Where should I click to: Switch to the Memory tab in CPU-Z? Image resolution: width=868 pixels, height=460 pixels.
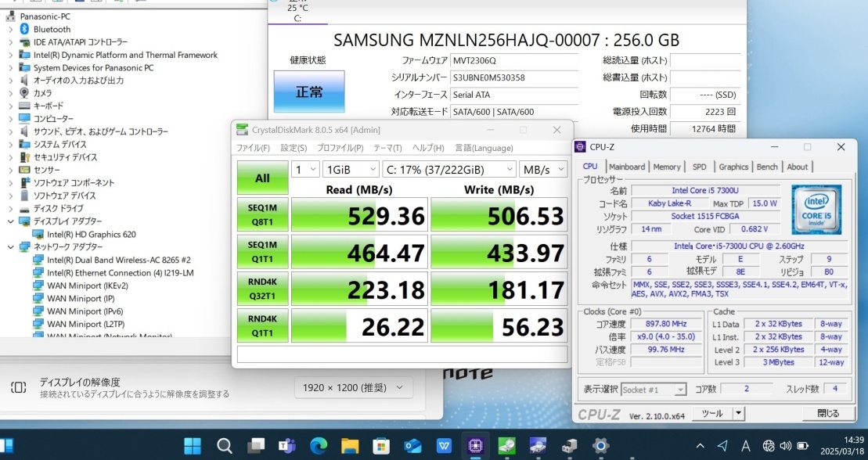(667, 167)
